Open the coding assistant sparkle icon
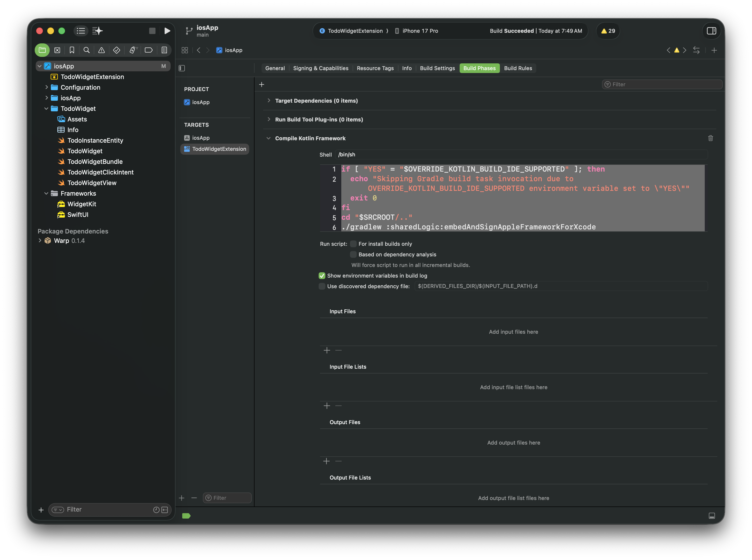The image size is (752, 560). tap(97, 31)
